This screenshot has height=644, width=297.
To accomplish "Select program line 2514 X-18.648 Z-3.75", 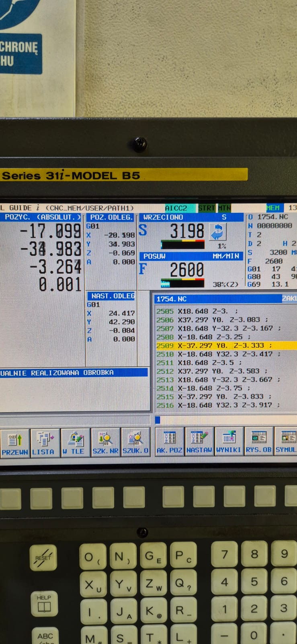I will (x=203, y=388).
